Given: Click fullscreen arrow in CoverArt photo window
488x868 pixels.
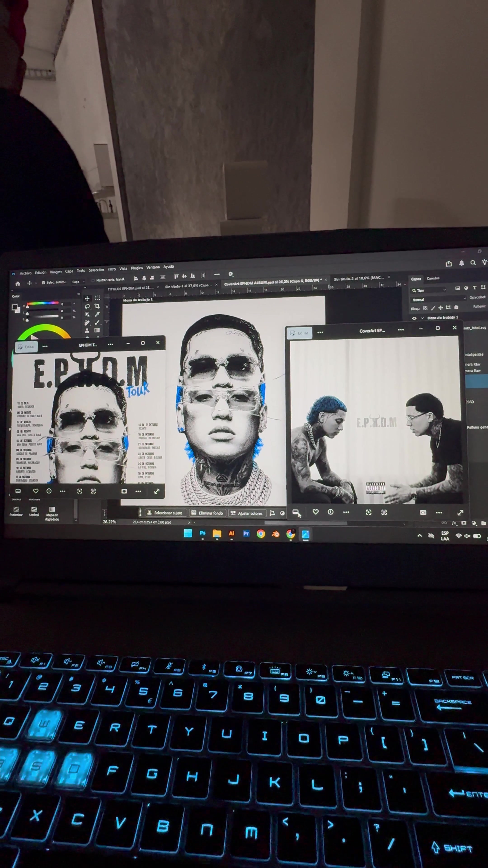Looking at the screenshot, I should (460, 512).
